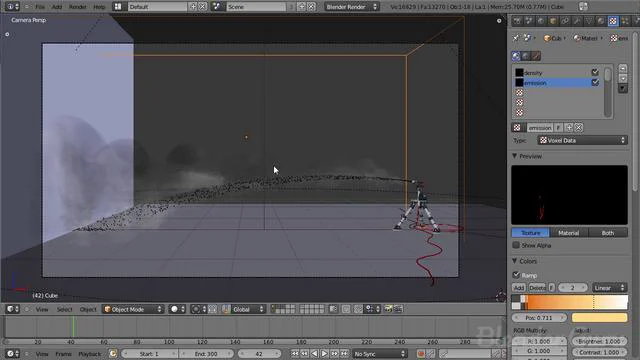The image size is (640, 360).
Task: Click the record auto-keyframe button
Action: [421, 353]
